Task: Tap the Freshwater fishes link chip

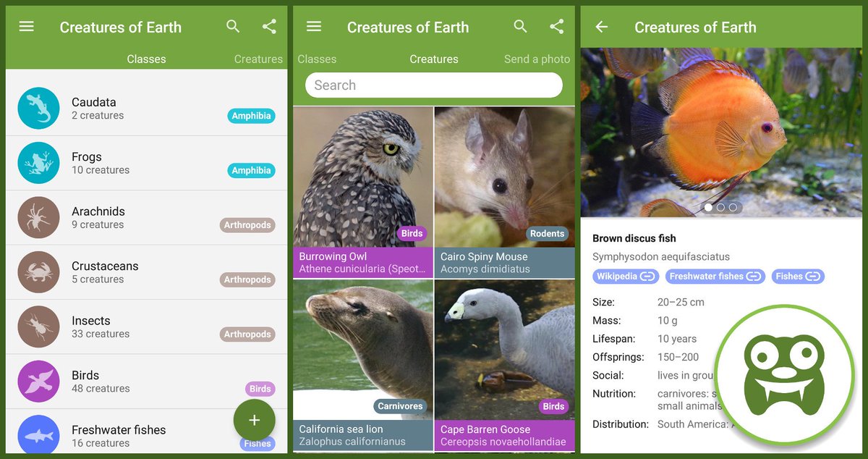Action: pyautogui.click(x=715, y=276)
